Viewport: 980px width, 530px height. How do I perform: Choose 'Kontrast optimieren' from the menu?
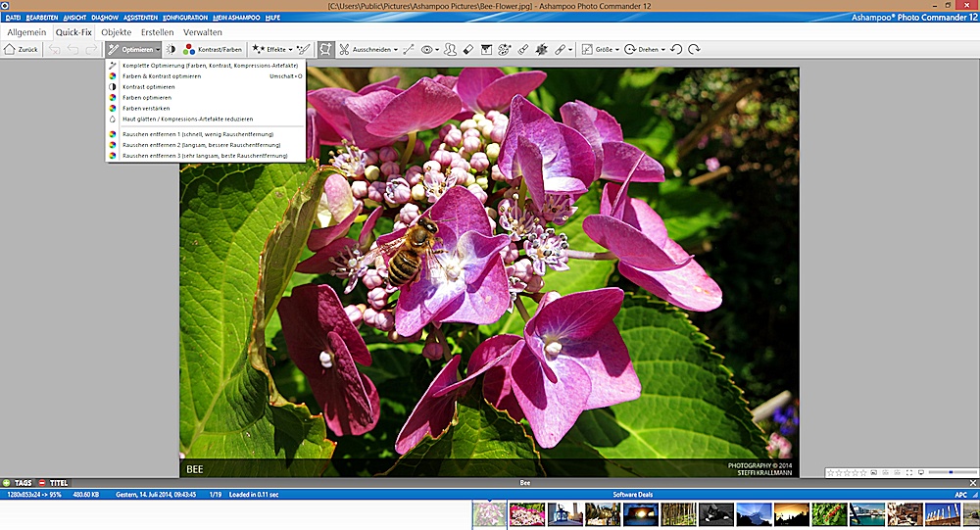tap(148, 87)
